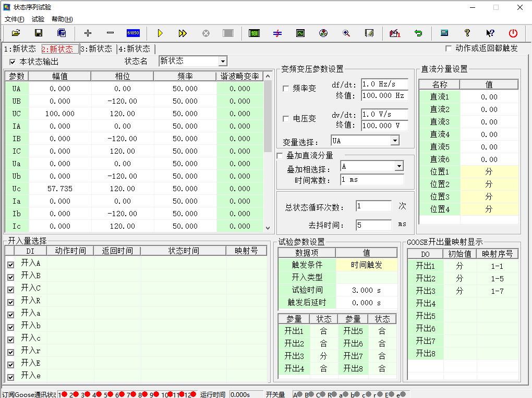Toggle 动作或返回都触发 checkbox
This screenshot has width=532, height=398.
(x=449, y=48)
